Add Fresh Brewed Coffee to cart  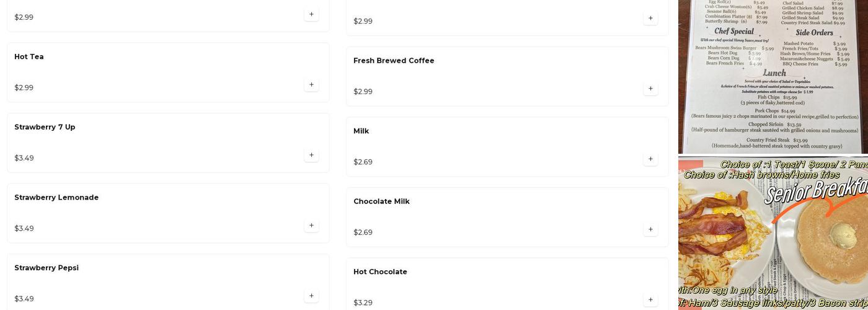coord(650,89)
